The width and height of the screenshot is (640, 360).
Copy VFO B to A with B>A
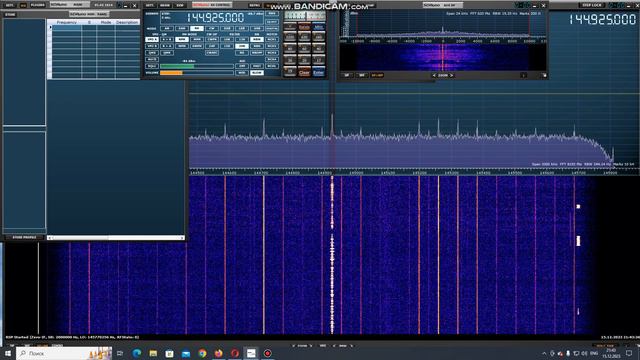click(x=167, y=46)
